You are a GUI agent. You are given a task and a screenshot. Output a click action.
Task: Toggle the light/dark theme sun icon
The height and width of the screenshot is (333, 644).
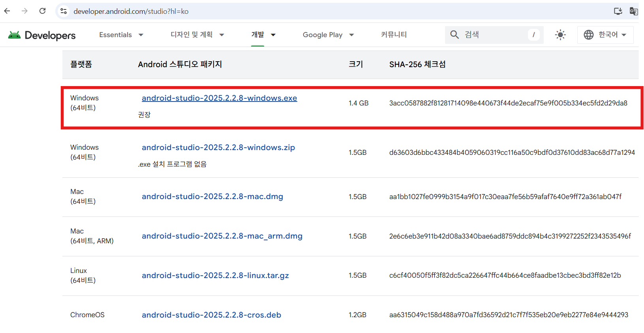pos(560,35)
